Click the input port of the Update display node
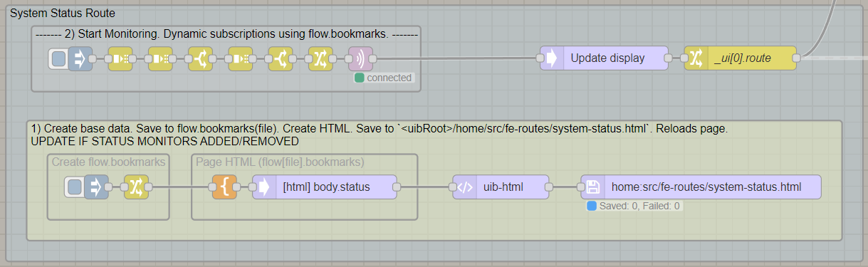The image size is (868, 267). coord(540,58)
